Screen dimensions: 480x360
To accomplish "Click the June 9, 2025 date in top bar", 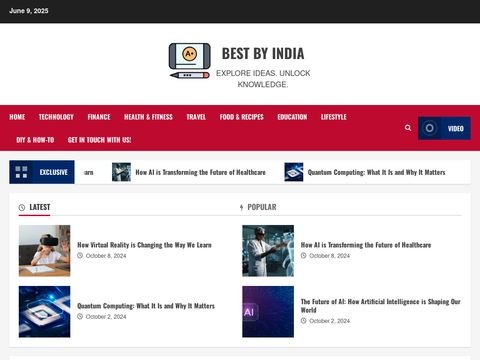I will coord(29,11).
